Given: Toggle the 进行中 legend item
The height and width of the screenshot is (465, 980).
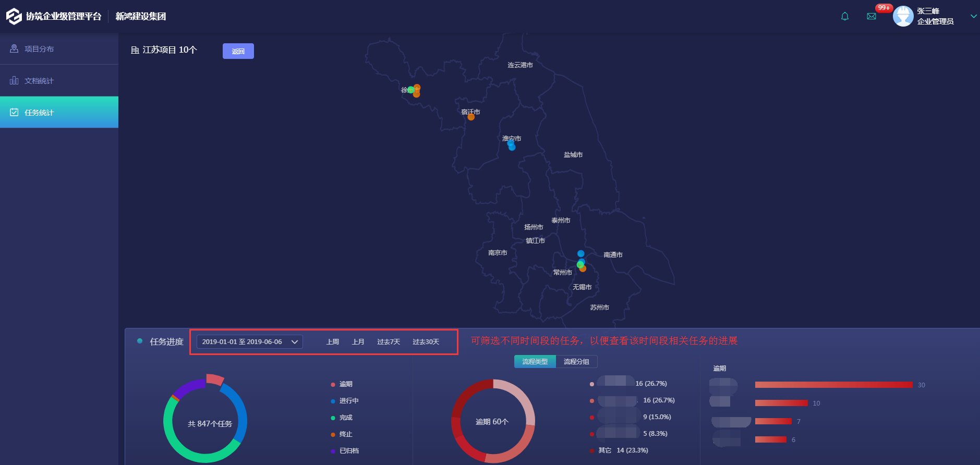Looking at the screenshot, I should [348, 401].
